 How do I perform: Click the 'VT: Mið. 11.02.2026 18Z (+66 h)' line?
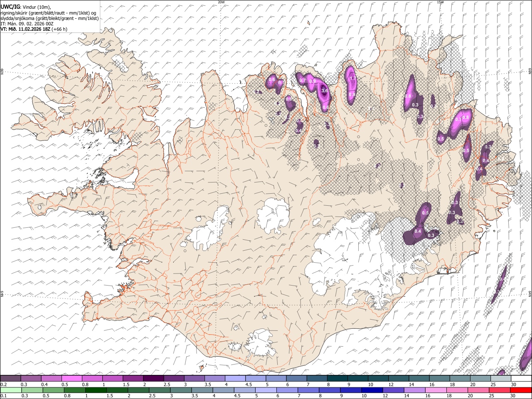pyautogui.click(x=34, y=29)
